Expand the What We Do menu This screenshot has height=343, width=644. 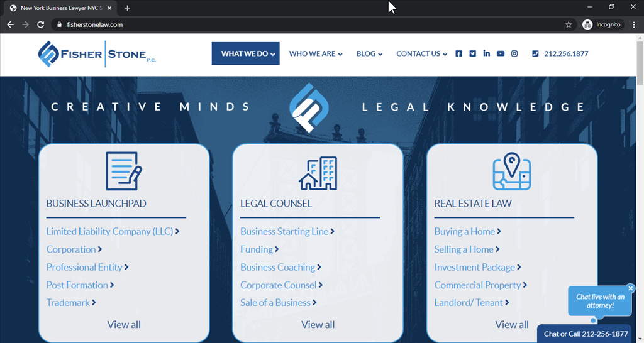point(245,54)
